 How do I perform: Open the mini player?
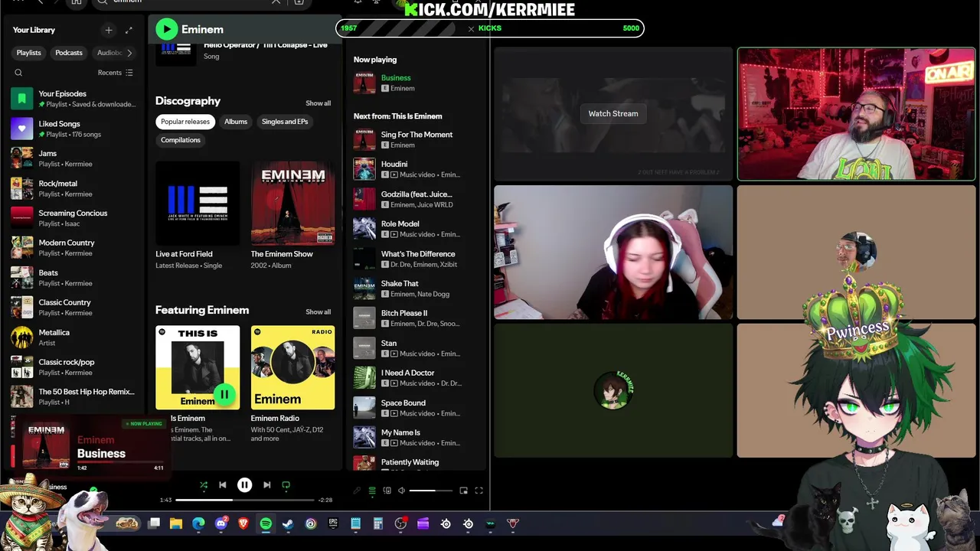point(463,491)
